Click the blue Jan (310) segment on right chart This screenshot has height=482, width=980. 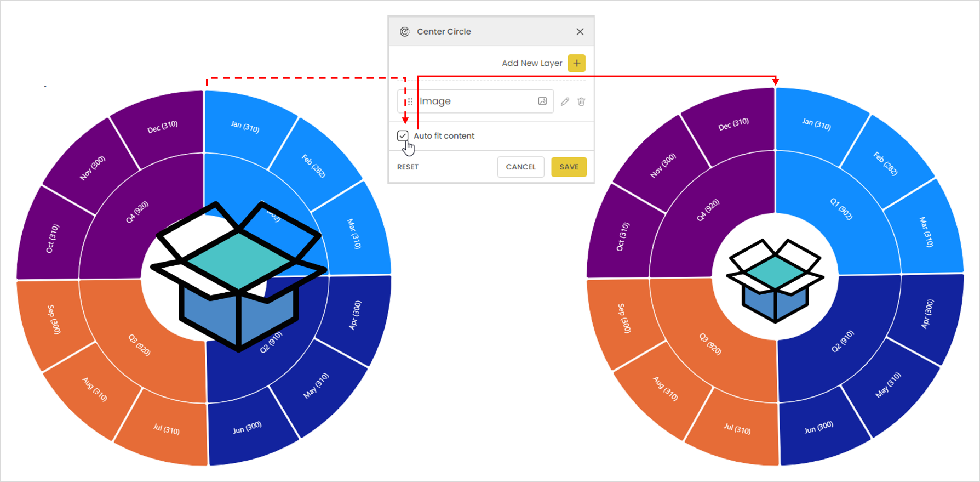[816, 124]
